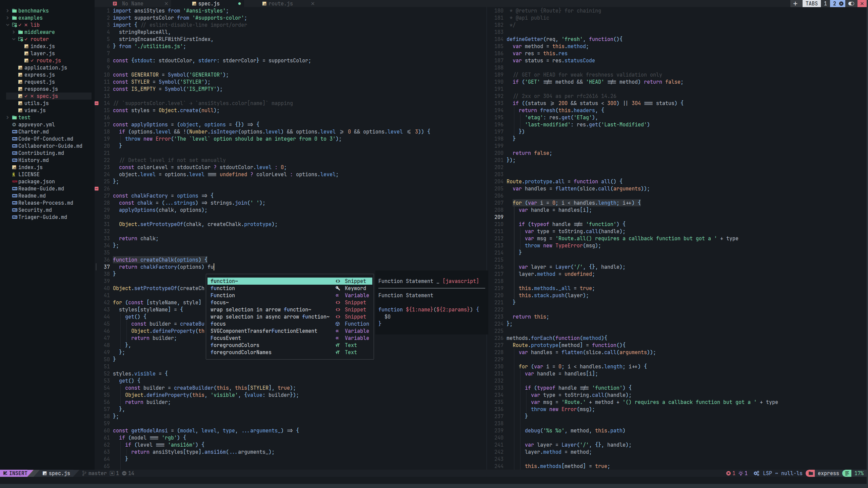Choose the function Keyword completion
Viewport: 868px width, 488px height.
click(290, 288)
